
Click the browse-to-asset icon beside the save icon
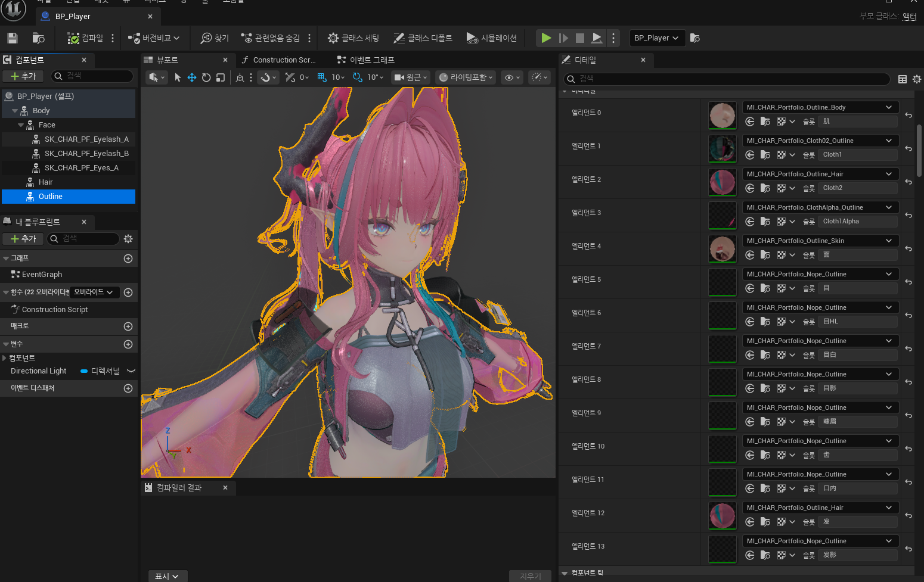click(x=38, y=38)
